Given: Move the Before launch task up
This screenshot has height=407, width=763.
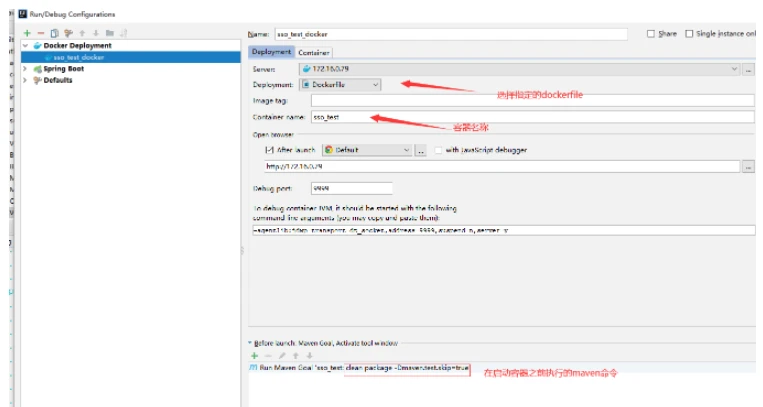Looking at the screenshot, I should [x=295, y=356].
